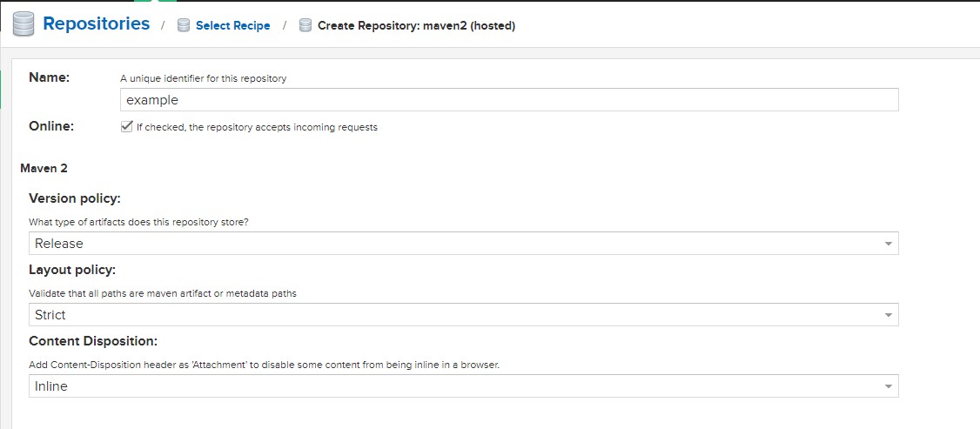Viewport: 980px width, 429px height.
Task: Click the Online: field label
Action: pyautogui.click(x=51, y=126)
